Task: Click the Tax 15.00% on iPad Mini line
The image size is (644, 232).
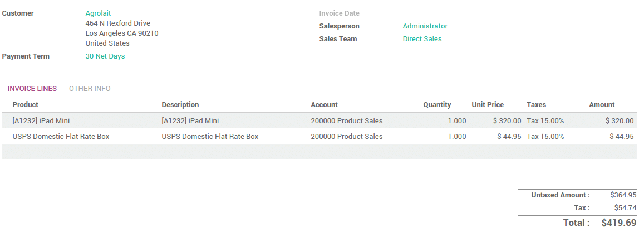Action: tap(545, 120)
